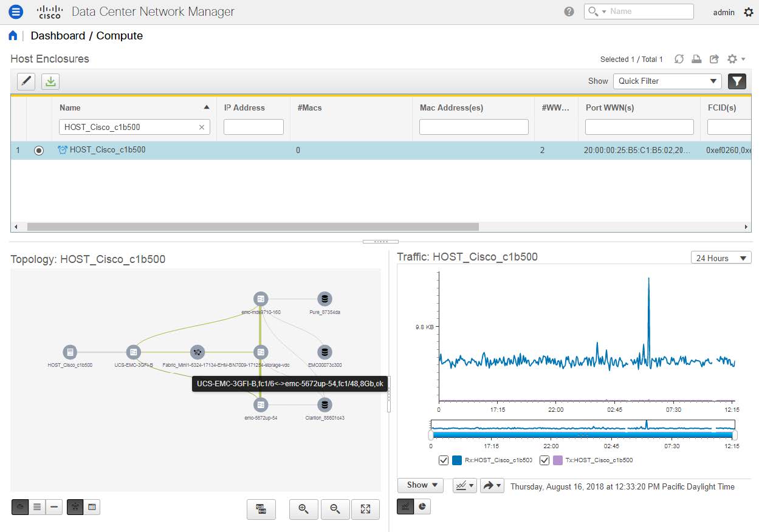The image size is (759, 532).
Task: Click the print icon above the Host Enclosures table
Action: pyautogui.click(x=696, y=59)
